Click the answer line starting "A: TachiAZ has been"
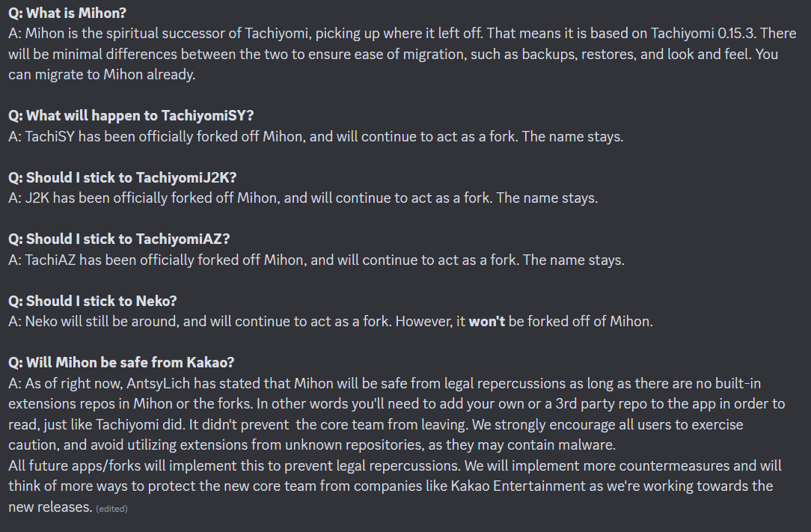Screen dimensions: 811x532 tap(316, 260)
